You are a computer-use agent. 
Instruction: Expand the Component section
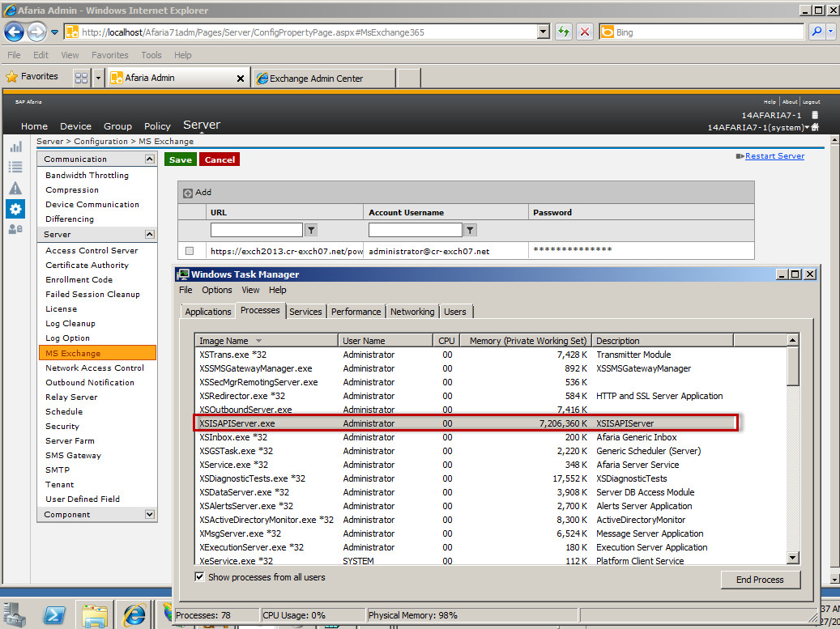[x=150, y=514]
